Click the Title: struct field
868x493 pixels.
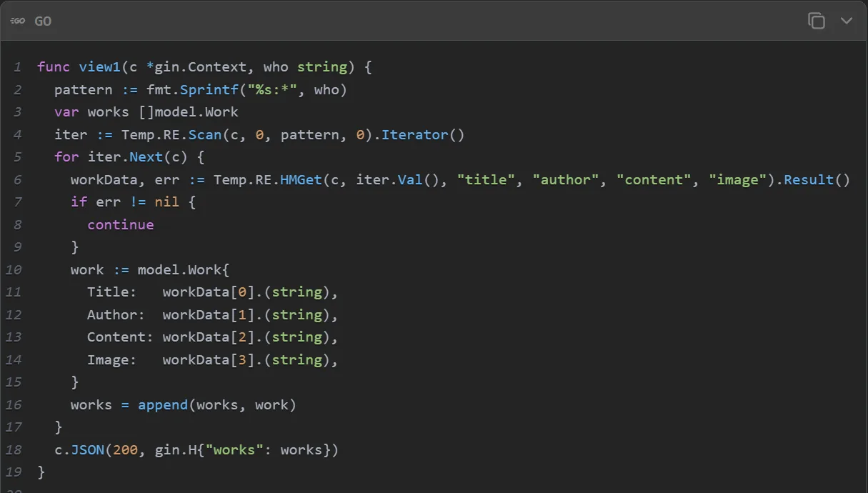(112, 292)
